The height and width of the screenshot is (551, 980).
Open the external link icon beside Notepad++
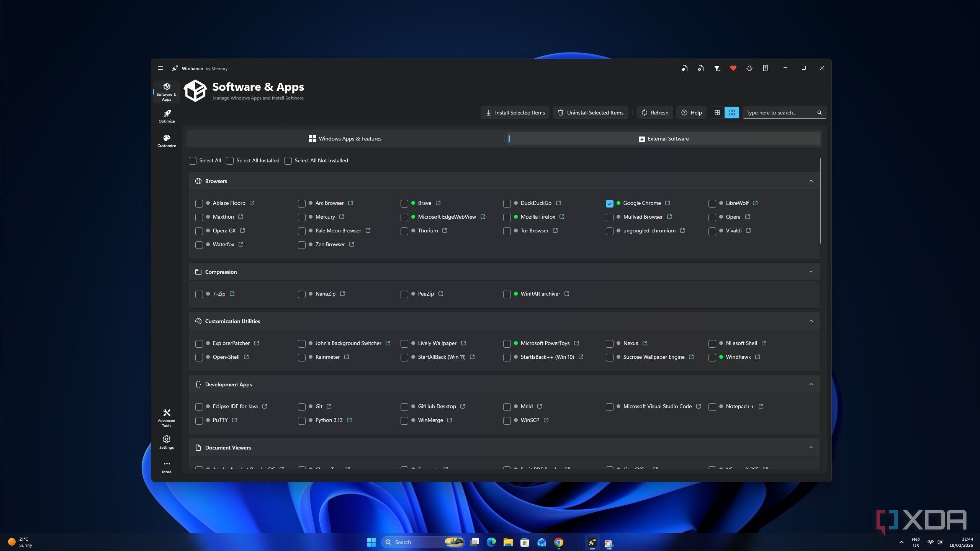[761, 406]
